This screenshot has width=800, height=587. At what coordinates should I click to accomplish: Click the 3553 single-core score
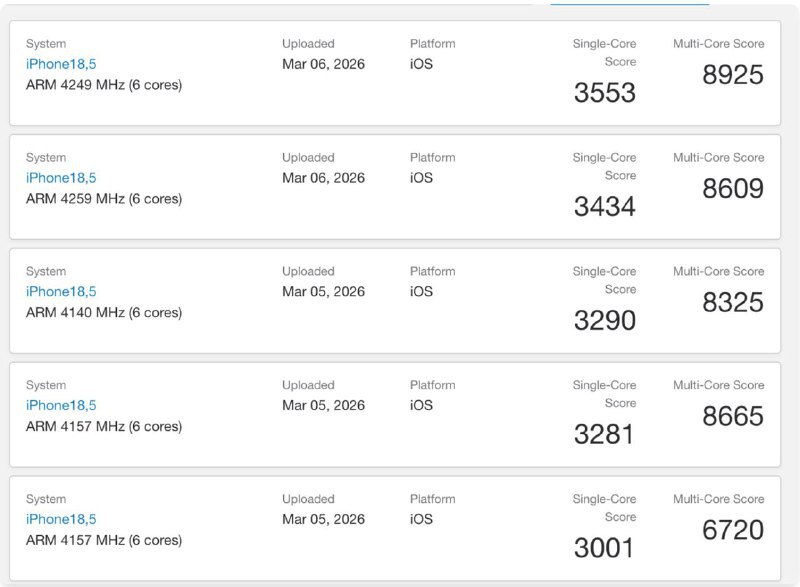click(604, 93)
